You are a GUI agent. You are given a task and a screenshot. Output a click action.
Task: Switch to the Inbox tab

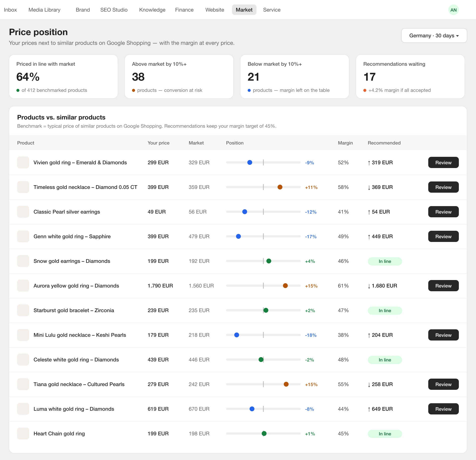[x=10, y=10]
